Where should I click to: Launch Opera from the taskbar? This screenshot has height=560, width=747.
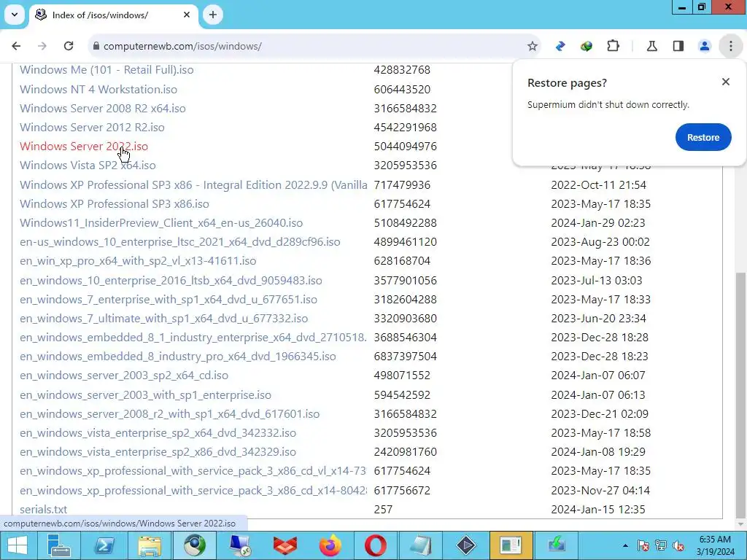376,545
